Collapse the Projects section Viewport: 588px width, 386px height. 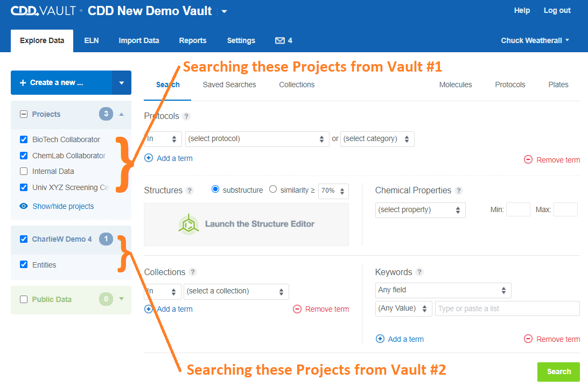pyautogui.click(x=122, y=114)
